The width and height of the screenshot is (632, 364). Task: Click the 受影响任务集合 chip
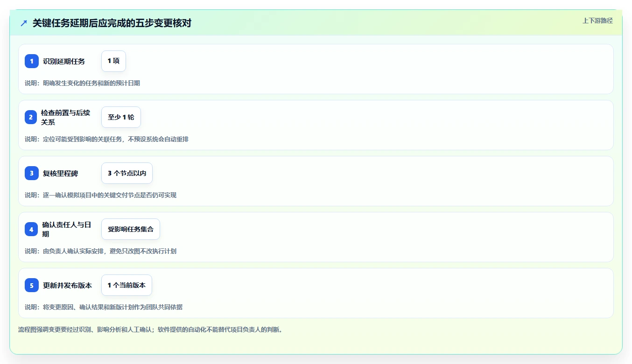(x=131, y=229)
